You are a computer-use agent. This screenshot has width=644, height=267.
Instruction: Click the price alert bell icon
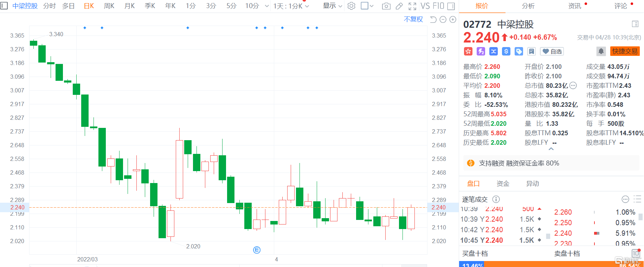601,51
